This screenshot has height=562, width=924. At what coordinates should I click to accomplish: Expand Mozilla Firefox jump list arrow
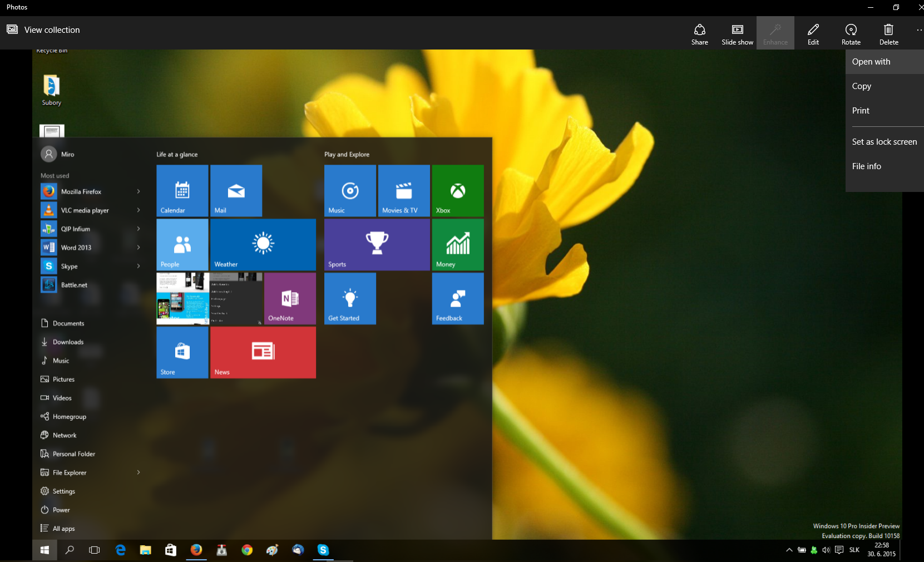[x=139, y=191]
